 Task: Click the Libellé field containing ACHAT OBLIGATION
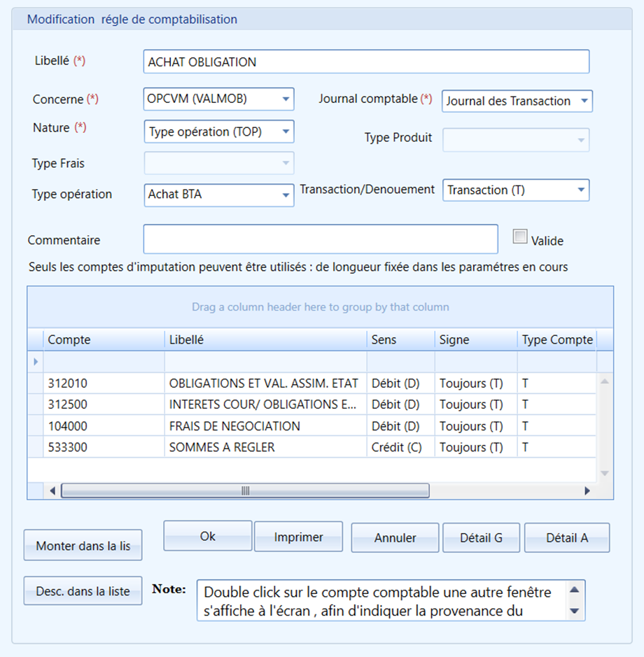pyautogui.click(x=366, y=62)
